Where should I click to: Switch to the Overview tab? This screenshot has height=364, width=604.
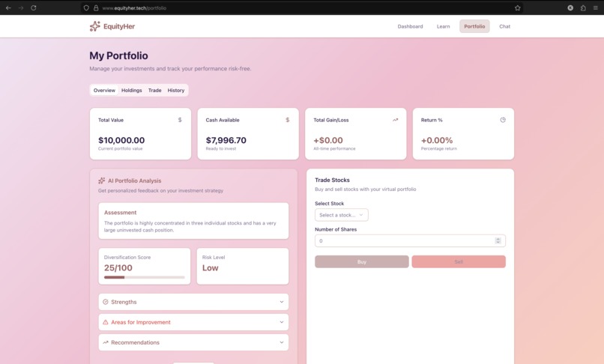coord(104,90)
